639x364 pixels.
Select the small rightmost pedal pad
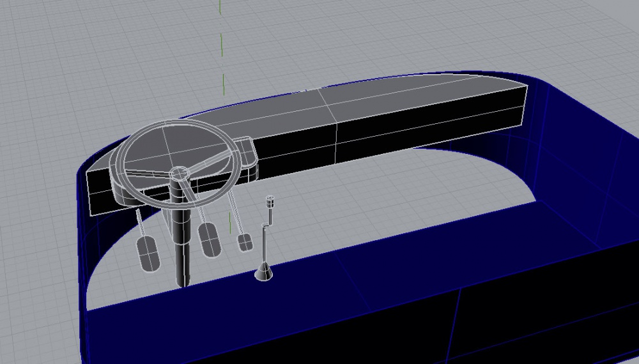click(245, 242)
